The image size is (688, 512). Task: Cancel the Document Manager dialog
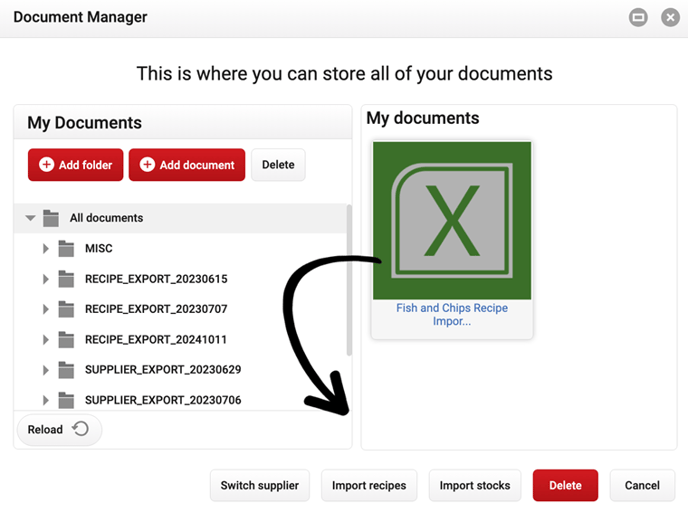(642, 485)
